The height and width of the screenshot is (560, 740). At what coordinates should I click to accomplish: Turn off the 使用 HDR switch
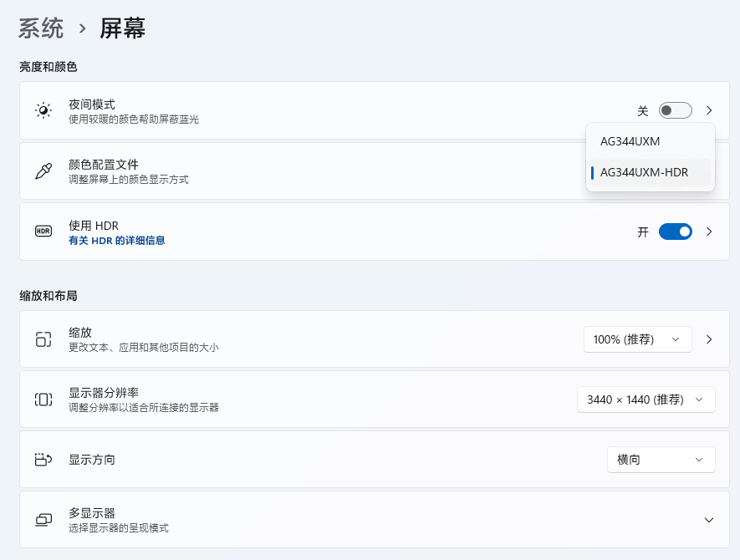coord(676,232)
